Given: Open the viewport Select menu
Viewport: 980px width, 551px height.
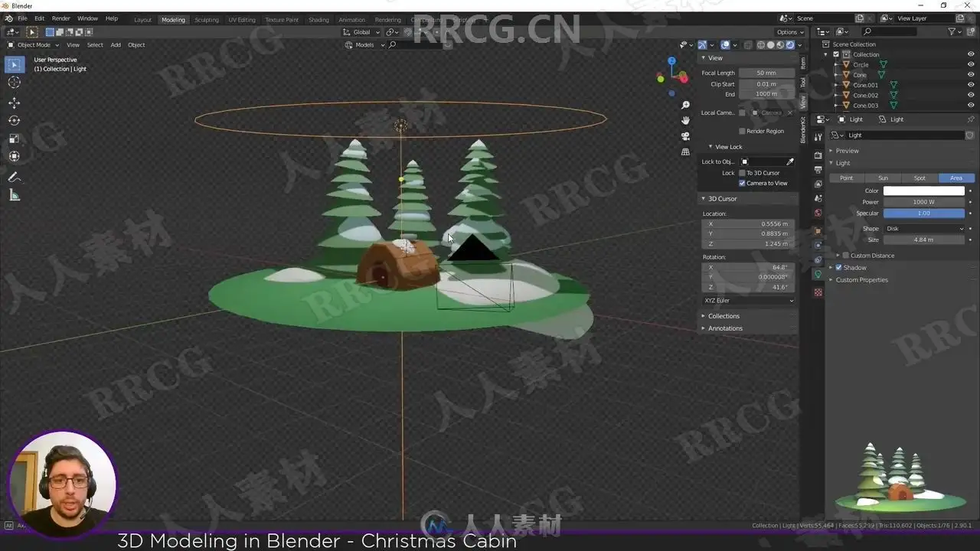Looking at the screenshot, I should [95, 45].
